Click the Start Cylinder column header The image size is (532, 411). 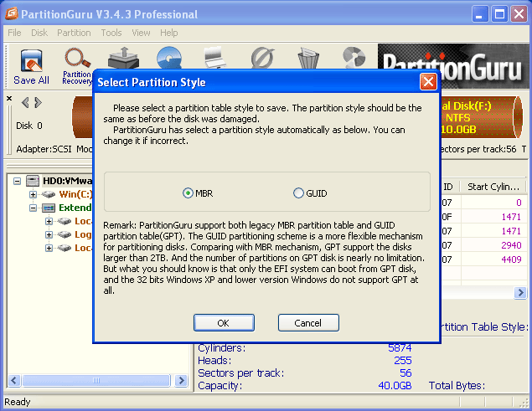(x=493, y=187)
